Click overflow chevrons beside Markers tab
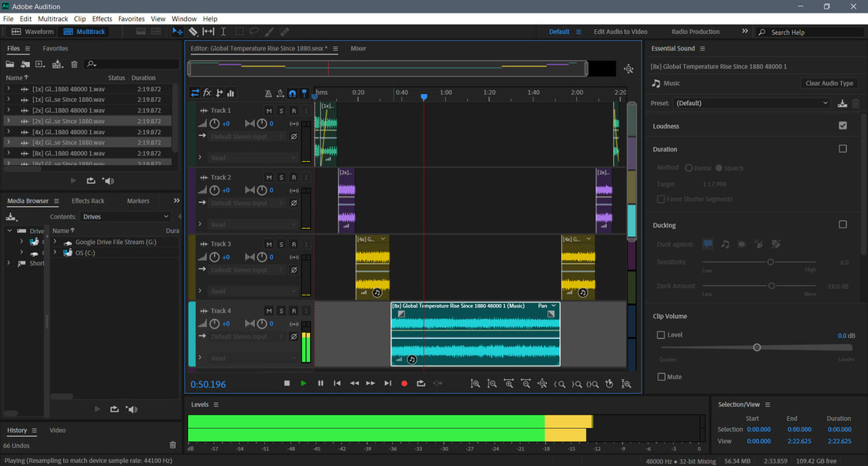 point(177,201)
